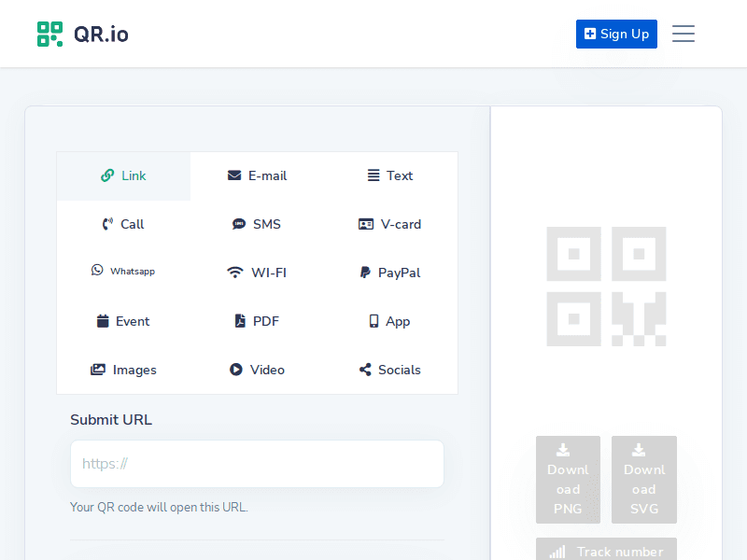Viewport: 747px width, 560px height.
Task: Switch to the E-mail QR type
Action: (257, 175)
